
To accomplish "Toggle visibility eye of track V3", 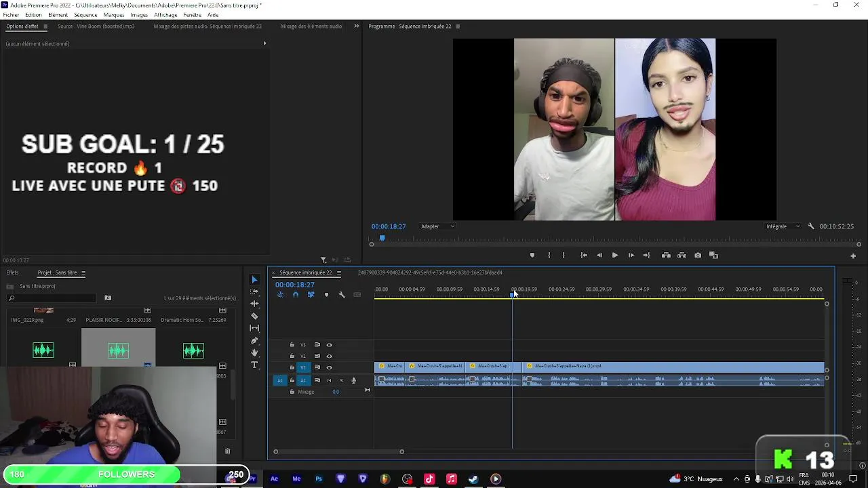I will coord(330,345).
